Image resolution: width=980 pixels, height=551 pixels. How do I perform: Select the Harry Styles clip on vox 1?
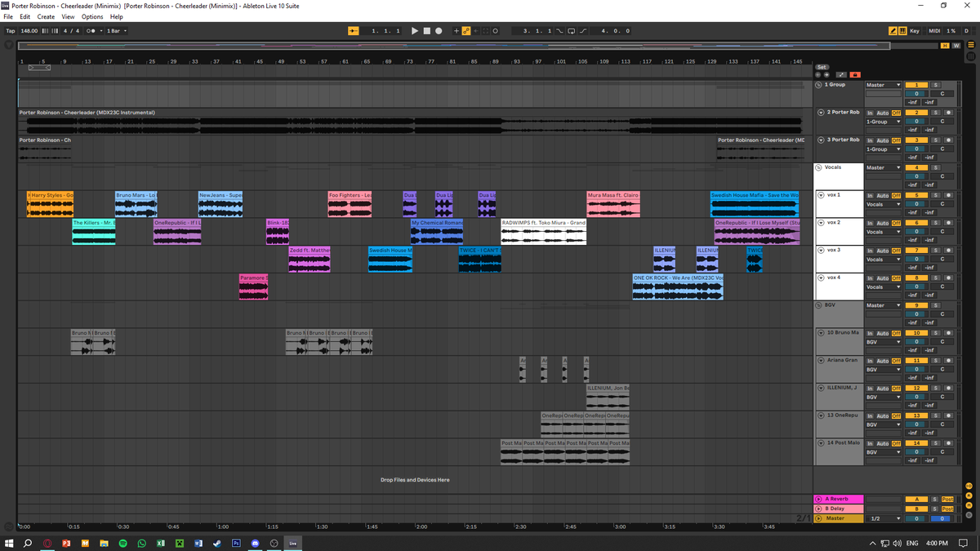click(x=51, y=204)
